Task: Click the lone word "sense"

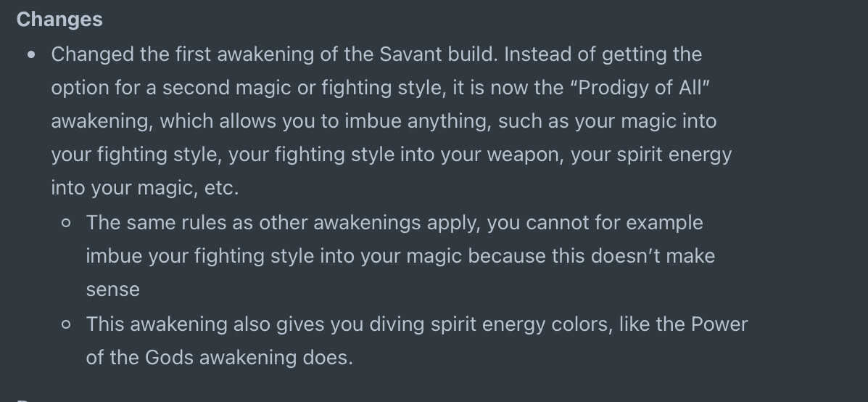Action: 113,290
